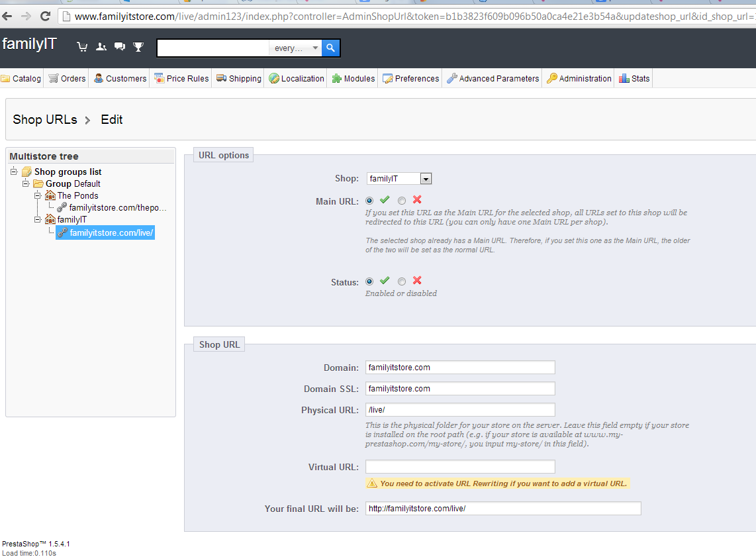Image resolution: width=756 pixels, height=559 pixels.
Task: Click the final URL field
Action: point(503,509)
